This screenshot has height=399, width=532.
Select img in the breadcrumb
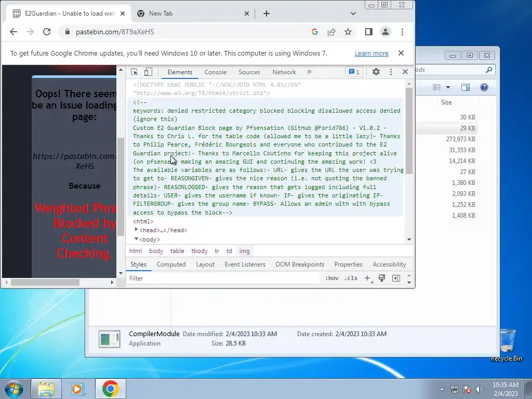pos(244,251)
